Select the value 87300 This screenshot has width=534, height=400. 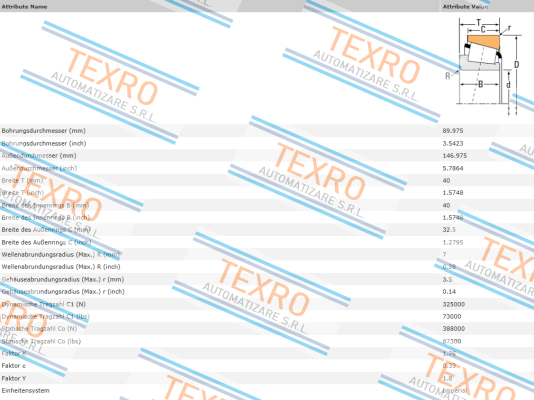coord(452,341)
